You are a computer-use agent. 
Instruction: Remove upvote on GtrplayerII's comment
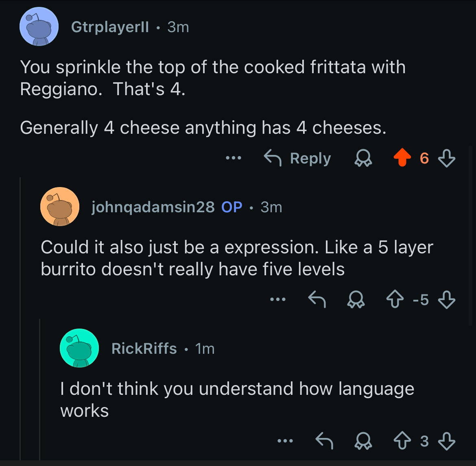pyautogui.click(x=402, y=158)
